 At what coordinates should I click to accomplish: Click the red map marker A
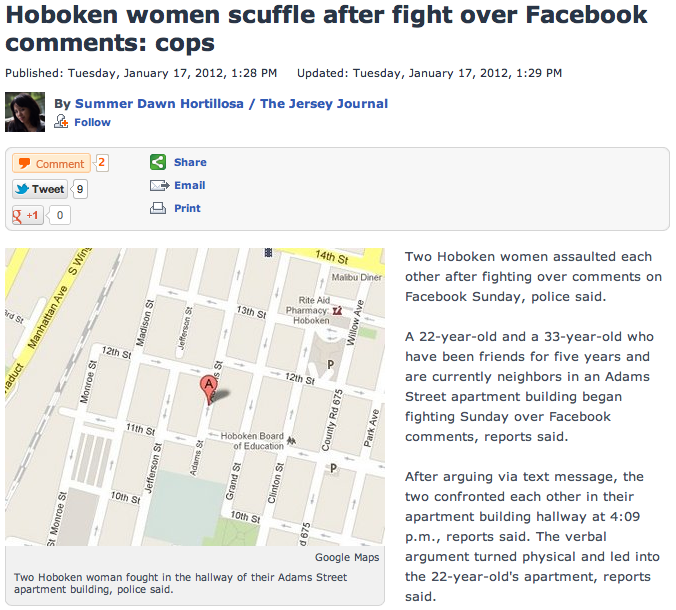pos(209,389)
